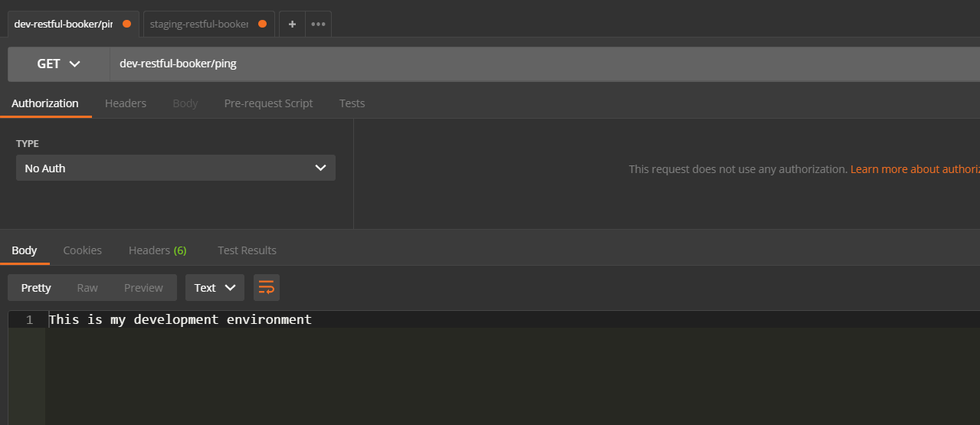Image resolution: width=980 pixels, height=425 pixels.
Task: Expand the No Auth type dropdown
Action: (175, 168)
